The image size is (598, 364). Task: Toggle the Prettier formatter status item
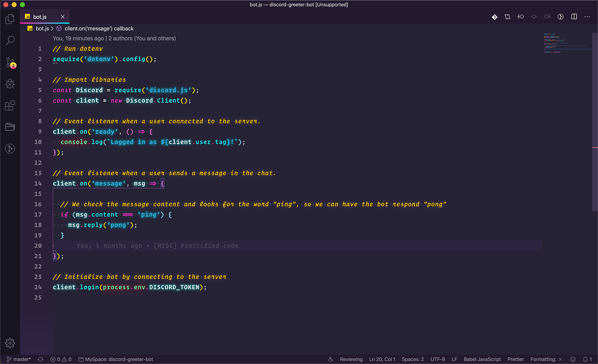tap(515, 359)
